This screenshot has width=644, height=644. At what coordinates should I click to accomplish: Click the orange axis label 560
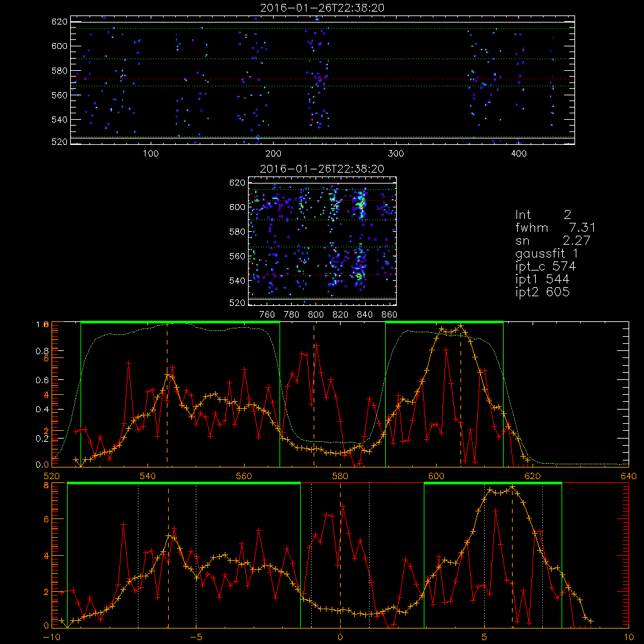pos(244,476)
